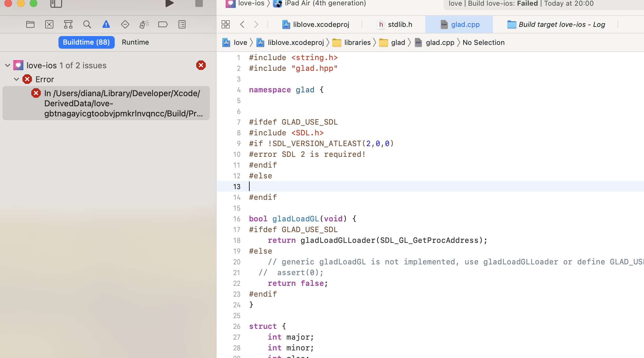The width and height of the screenshot is (644, 358).
Task: Open the No Selection symbol menu
Action: 483,42
